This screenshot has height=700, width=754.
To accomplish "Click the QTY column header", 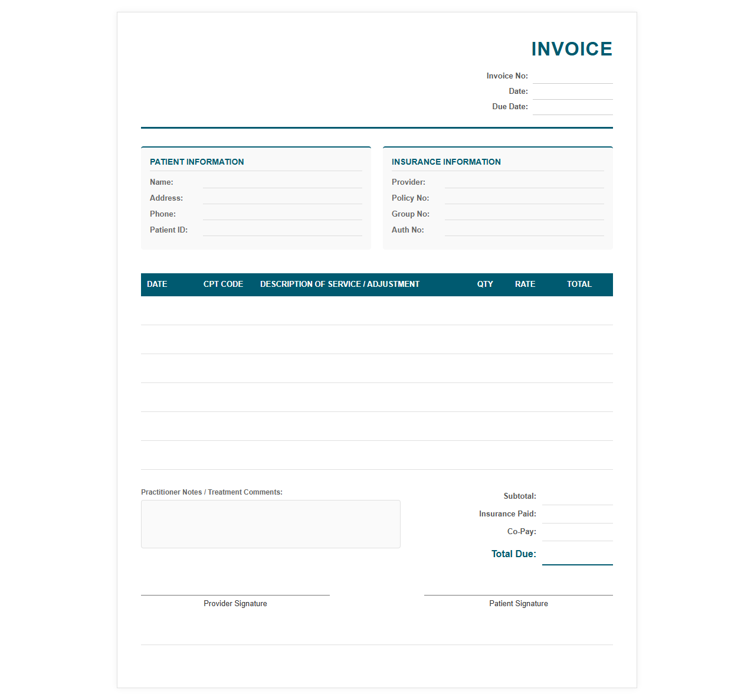I will [x=485, y=284].
